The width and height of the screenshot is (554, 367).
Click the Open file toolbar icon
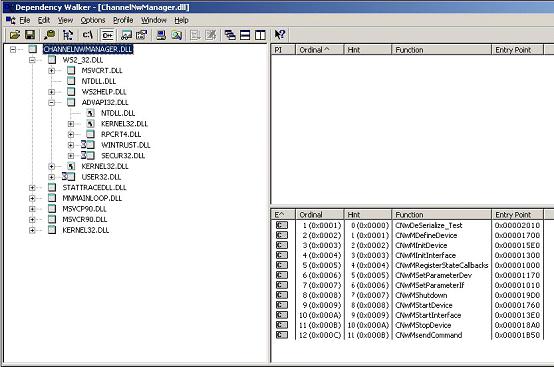pyautogui.click(x=15, y=35)
